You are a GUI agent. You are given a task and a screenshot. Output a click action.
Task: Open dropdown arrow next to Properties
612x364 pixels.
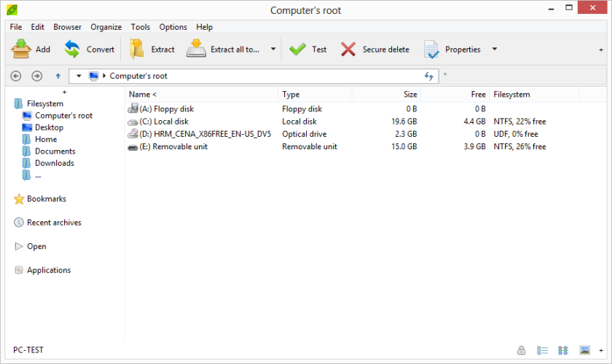coord(495,50)
